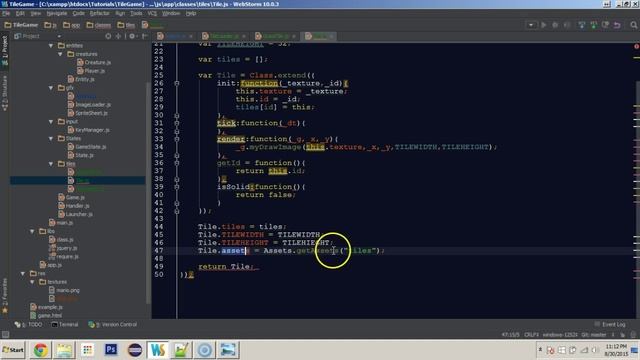The width and height of the screenshot is (640, 360).
Task: Select SpriteSheet.js in project tree
Action: [x=87, y=113]
